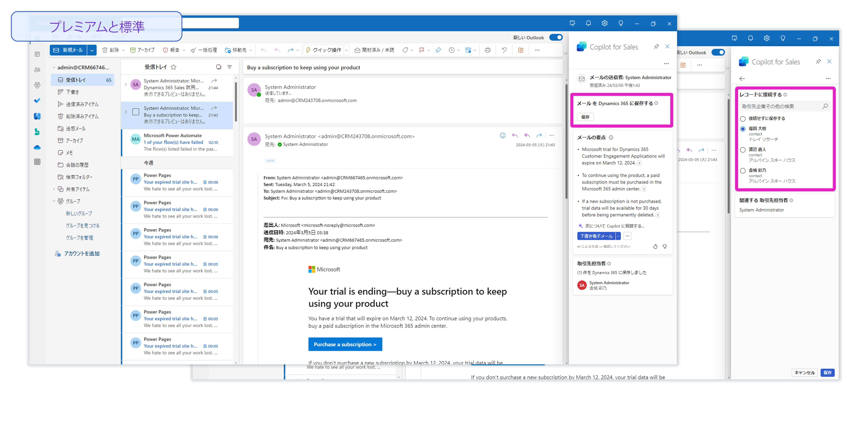Click the キャンセル button in right pane
868x438 pixels.
coord(804,372)
